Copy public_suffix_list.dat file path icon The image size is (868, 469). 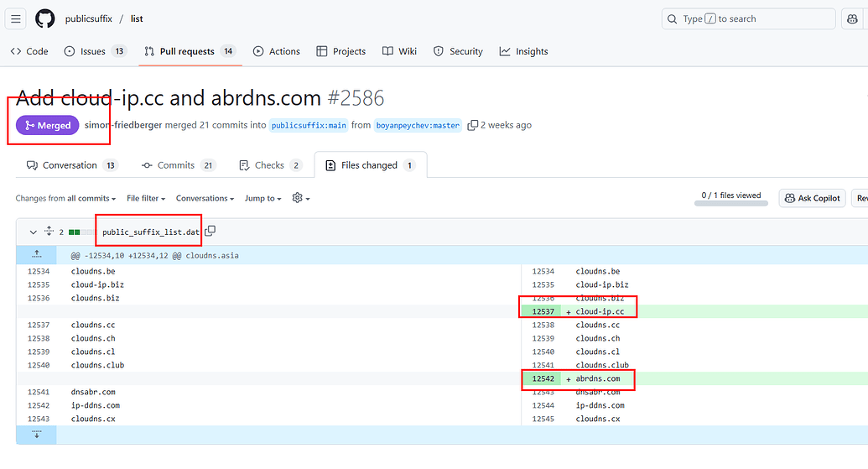point(211,231)
